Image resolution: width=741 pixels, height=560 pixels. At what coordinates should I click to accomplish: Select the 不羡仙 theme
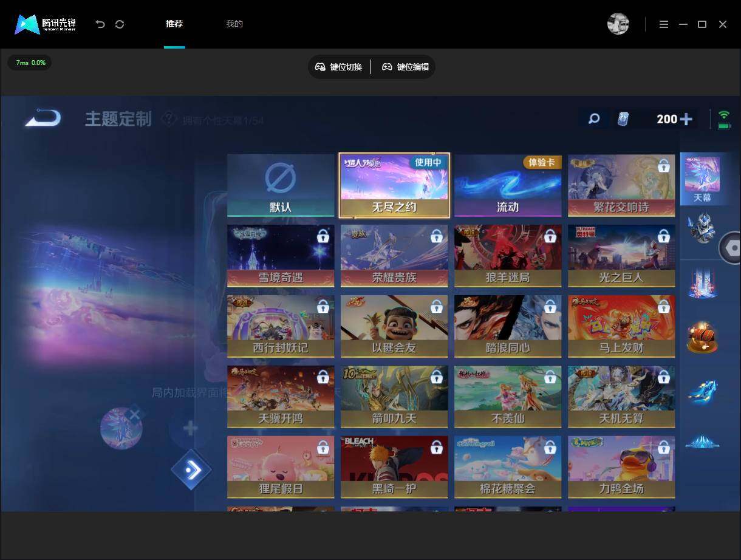pyautogui.click(x=508, y=397)
